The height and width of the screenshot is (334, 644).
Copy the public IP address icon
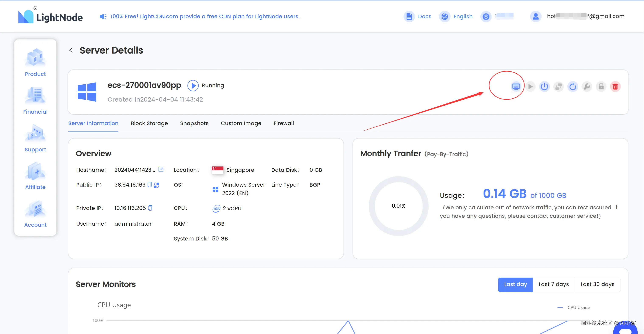coord(150,185)
